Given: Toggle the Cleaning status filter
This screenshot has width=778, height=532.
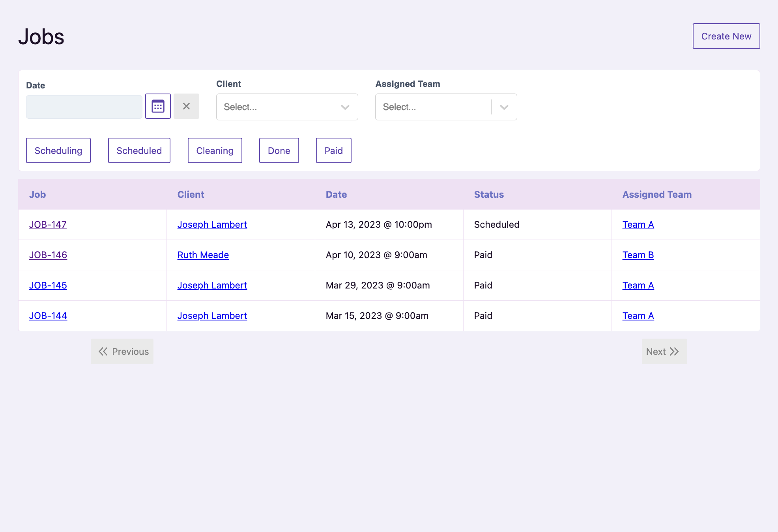Looking at the screenshot, I should point(215,150).
